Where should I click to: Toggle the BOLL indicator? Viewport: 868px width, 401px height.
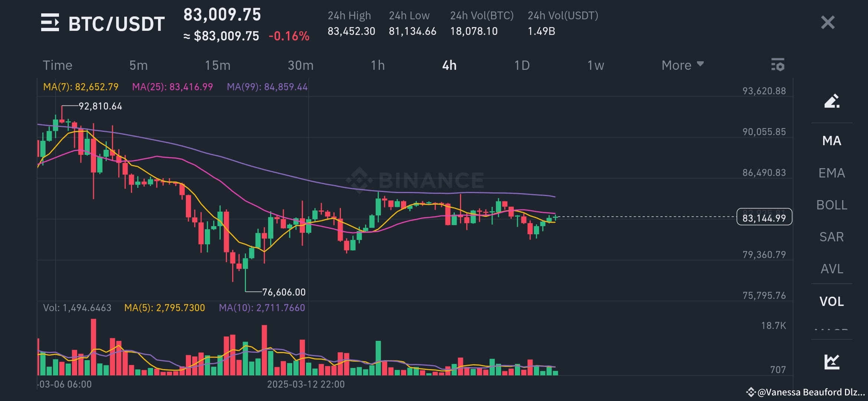[831, 205]
